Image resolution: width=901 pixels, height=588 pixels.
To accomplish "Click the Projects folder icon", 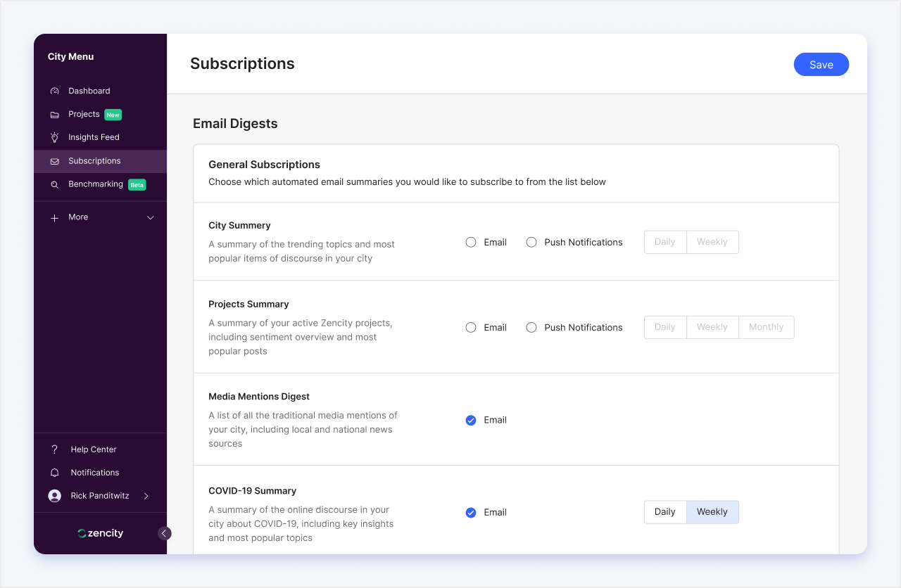I will 54,115.
